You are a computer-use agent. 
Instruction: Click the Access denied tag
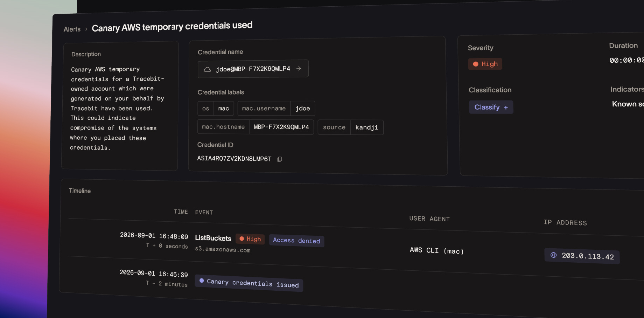tap(296, 241)
